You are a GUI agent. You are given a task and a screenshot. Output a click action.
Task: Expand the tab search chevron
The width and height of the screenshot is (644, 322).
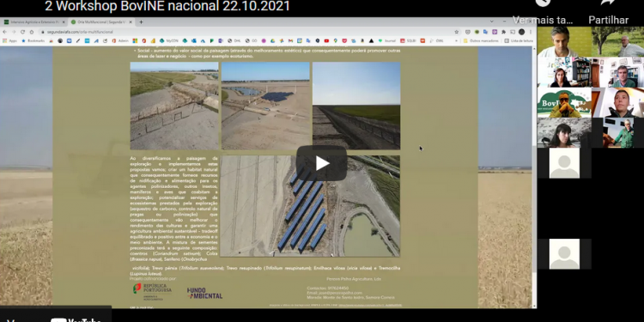(x=492, y=21)
